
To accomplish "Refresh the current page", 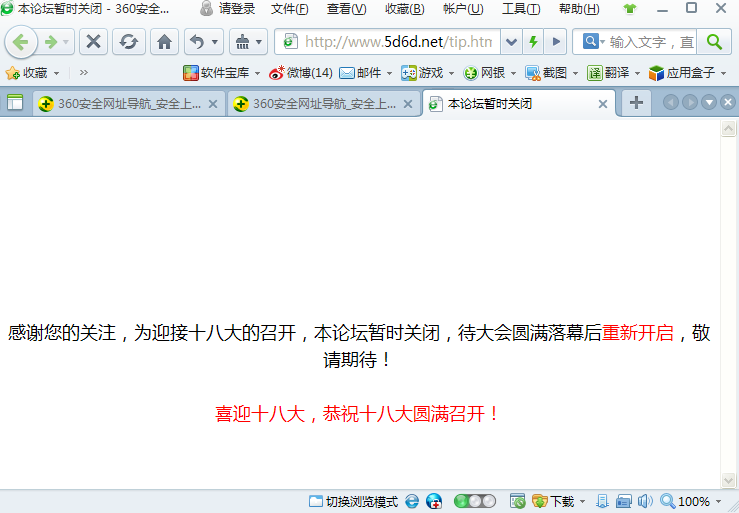I will pyautogui.click(x=129, y=42).
